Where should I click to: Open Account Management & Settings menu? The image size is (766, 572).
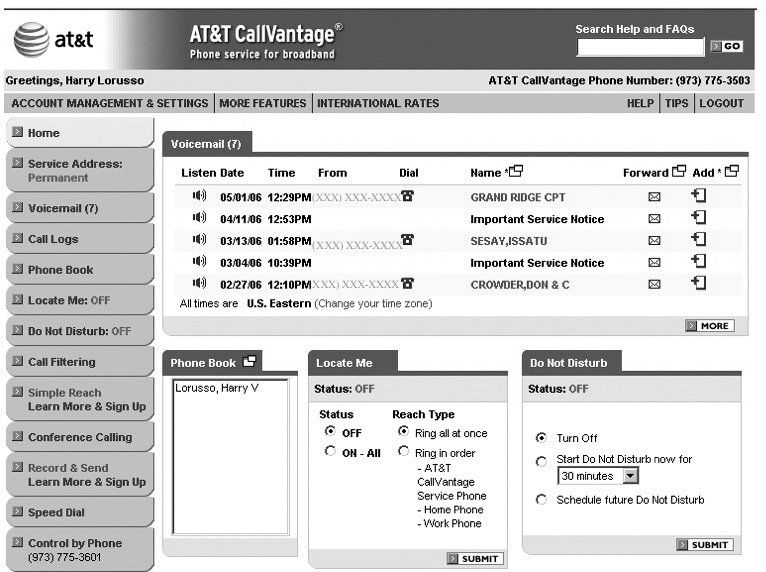[x=108, y=103]
